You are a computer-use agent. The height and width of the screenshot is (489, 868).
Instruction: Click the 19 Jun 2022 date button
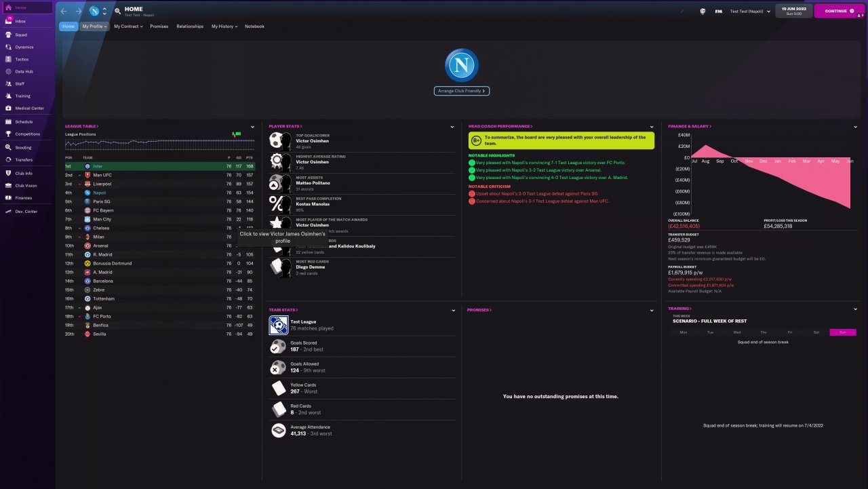click(x=793, y=11)
